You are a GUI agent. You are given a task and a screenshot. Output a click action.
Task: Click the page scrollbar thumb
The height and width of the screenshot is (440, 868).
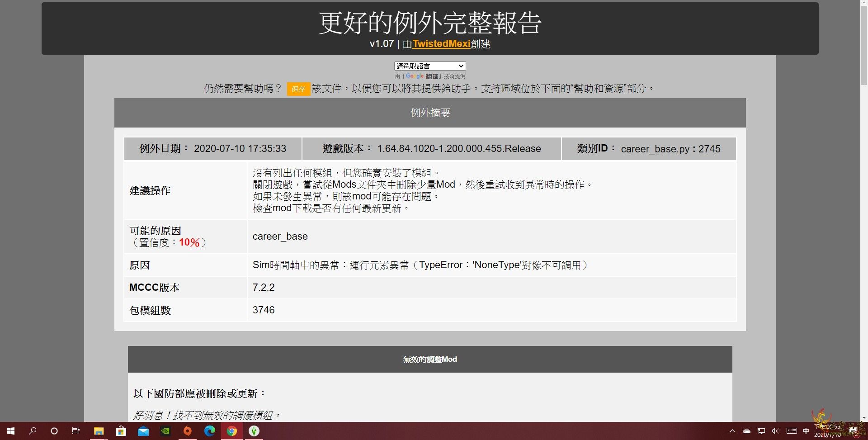click(x=864, y=45)
